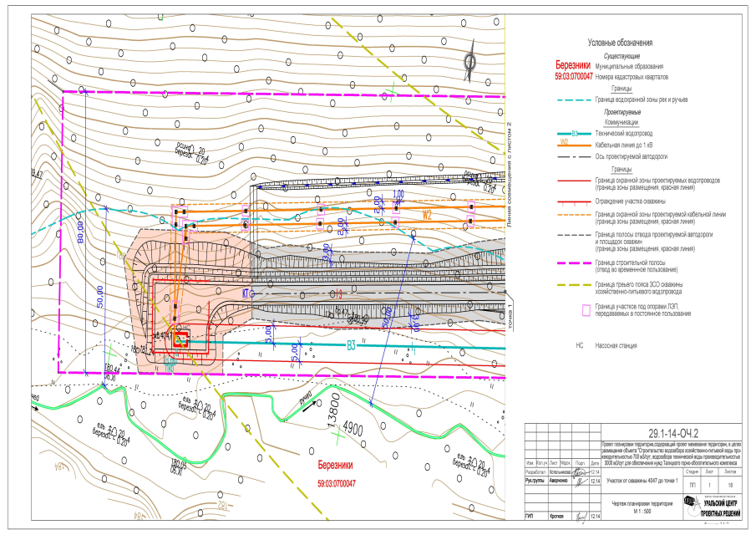Click the pink square power-line support legend symbol

pyautogui.click(x=586, y=309)
